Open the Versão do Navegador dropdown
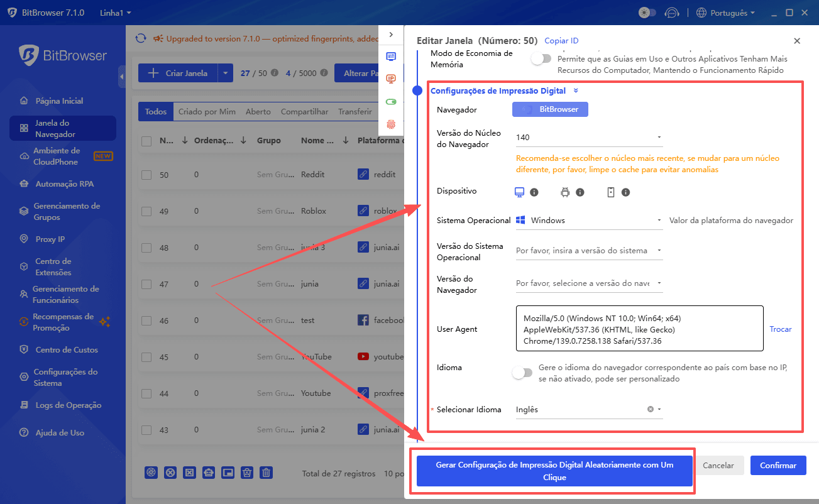 [x=588, y=283]
